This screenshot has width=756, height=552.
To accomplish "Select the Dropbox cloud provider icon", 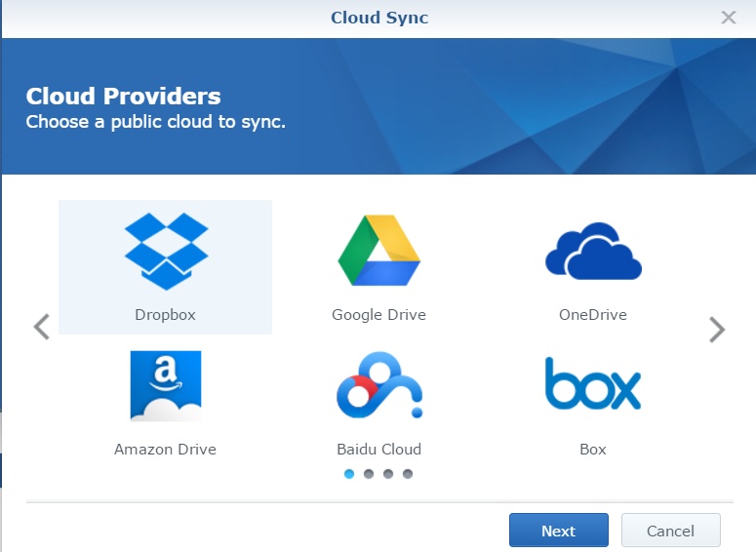I will click(166, 252).
